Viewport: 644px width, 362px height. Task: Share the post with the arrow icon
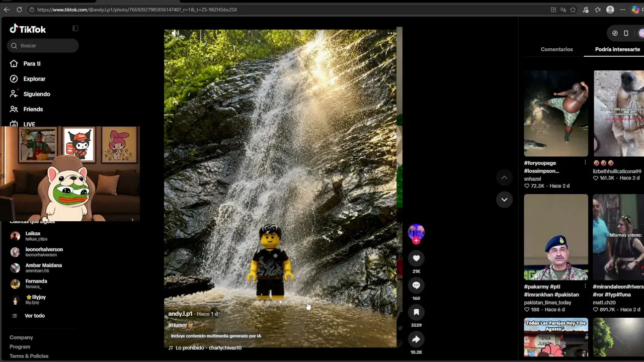(x=416, y=339)
